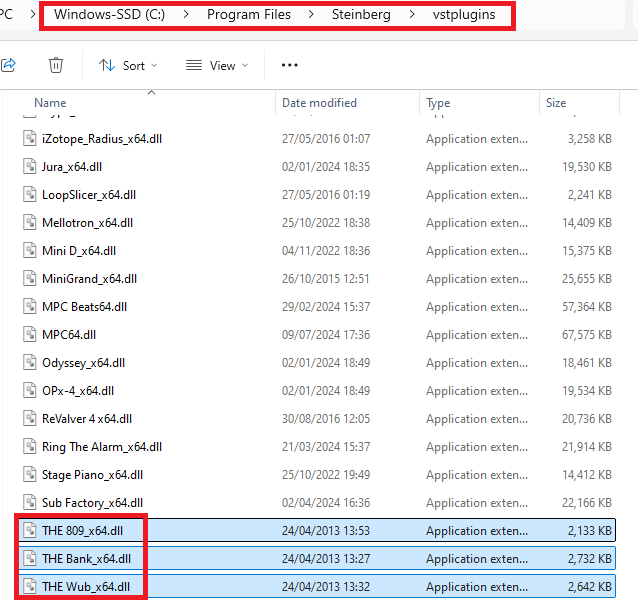Expand chevron before Windows-SSD (C:) breadcrumb
This screenshot has width=638, height=601.
(x=33, y=15)
